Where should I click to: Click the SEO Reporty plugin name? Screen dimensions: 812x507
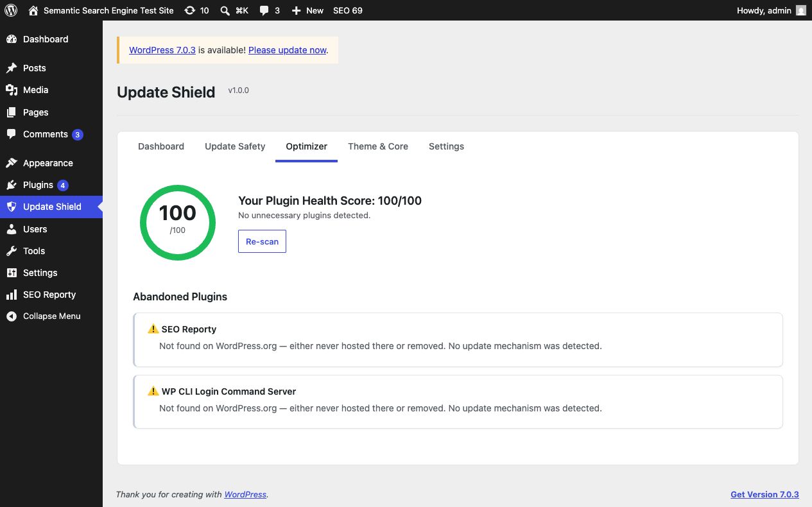click(189, 329)
